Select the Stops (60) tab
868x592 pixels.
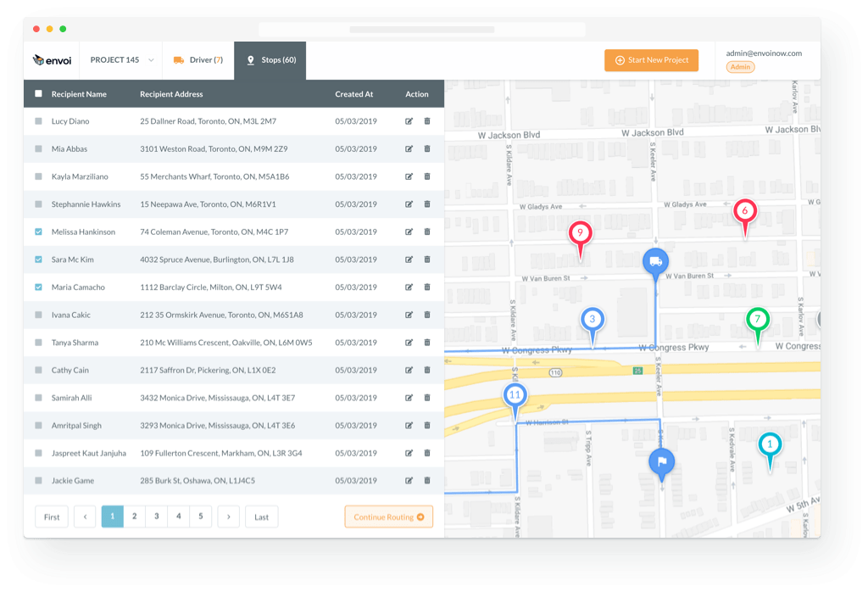pyautogui.click(x=270, y=60)
